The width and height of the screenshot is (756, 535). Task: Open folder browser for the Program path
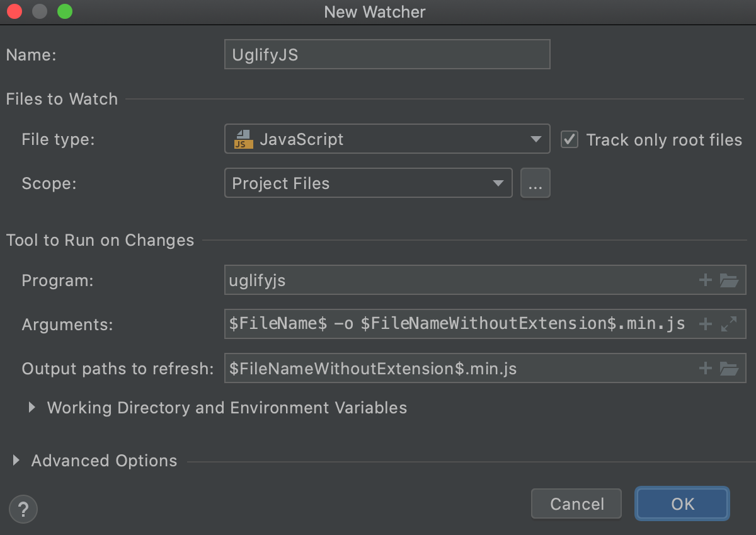coord(729,280)
